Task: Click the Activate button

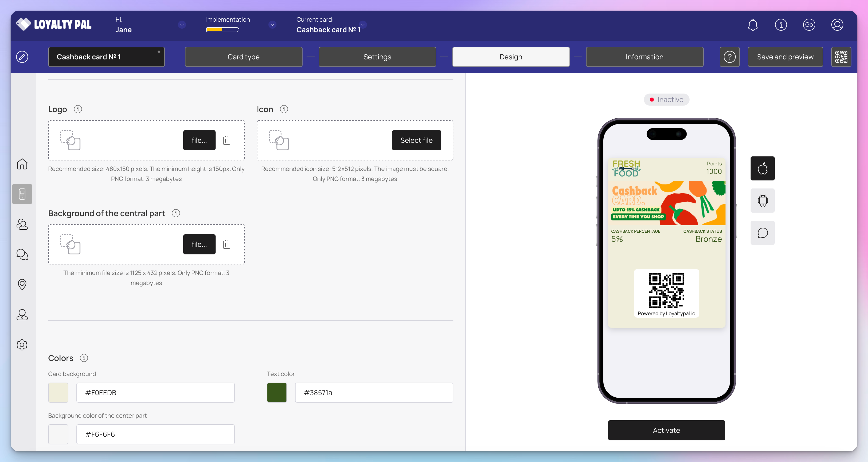Action: point(666,430)
